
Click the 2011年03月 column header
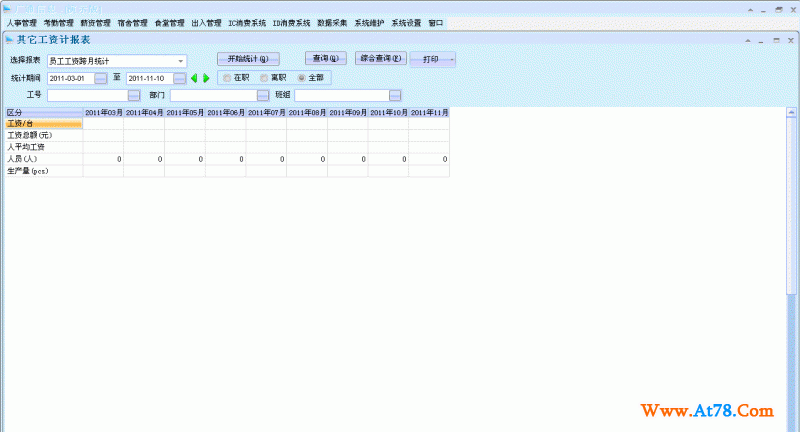pos(103,113)
